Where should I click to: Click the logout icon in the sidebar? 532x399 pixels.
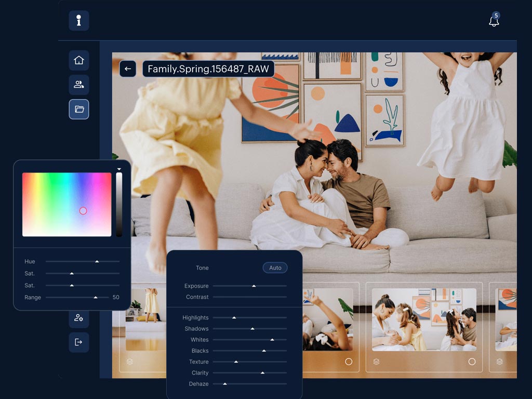tap(79, 342)
